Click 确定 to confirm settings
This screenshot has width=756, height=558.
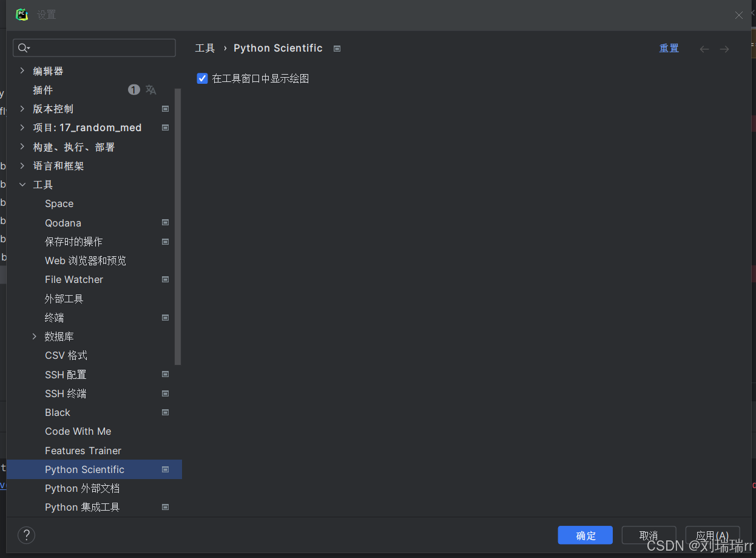tap(586, 535)
